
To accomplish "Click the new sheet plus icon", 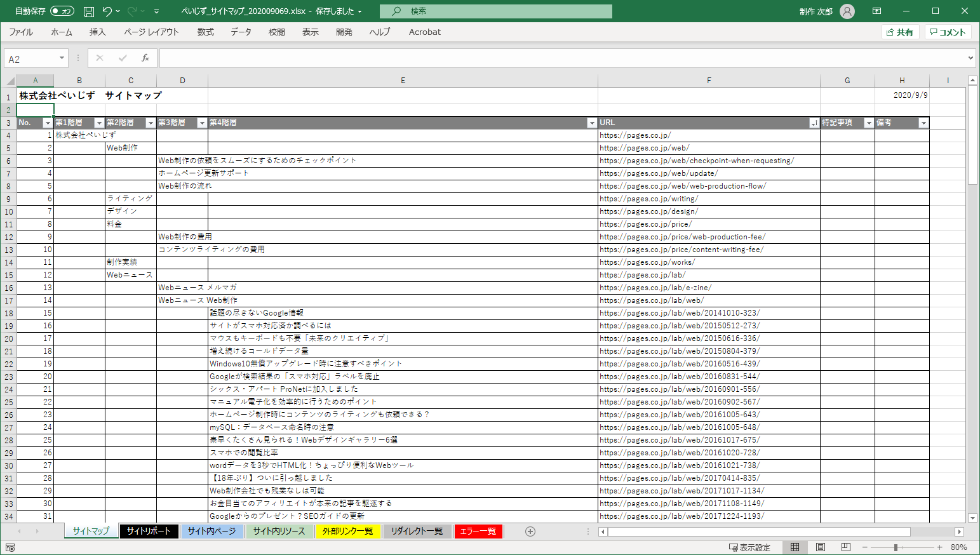I will (530, 532).
